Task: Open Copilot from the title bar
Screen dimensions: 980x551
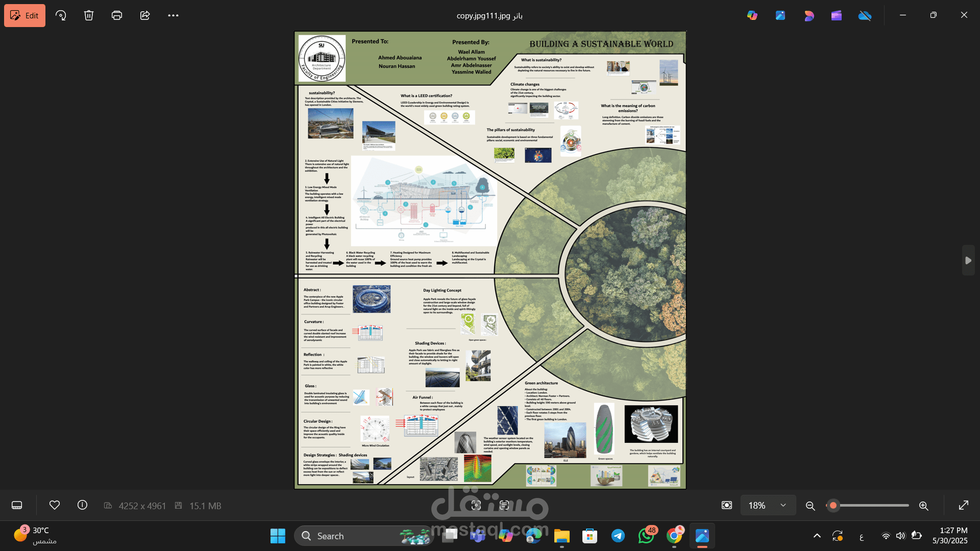Action: pyautogui.click(x=752, y=15)
